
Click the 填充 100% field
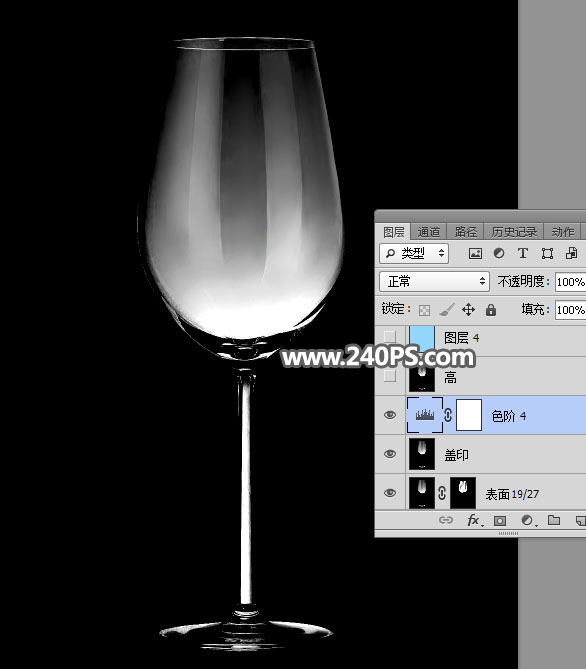click(571, 310)
